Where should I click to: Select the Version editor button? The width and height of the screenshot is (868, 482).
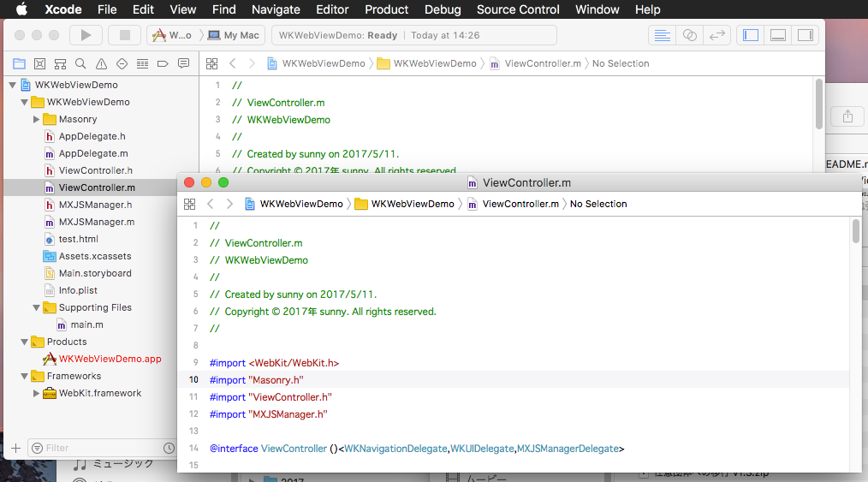point(716,35)
